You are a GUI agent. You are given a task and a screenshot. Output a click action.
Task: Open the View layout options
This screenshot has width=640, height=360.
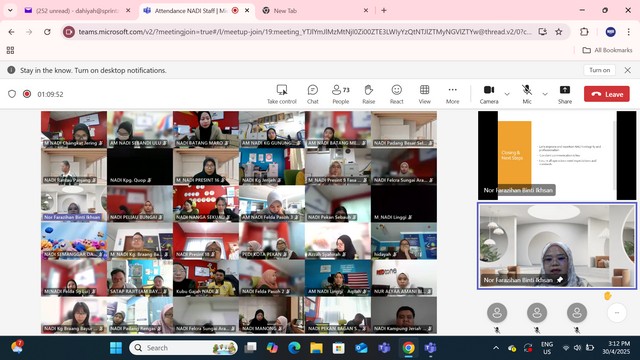coord(424,94)
